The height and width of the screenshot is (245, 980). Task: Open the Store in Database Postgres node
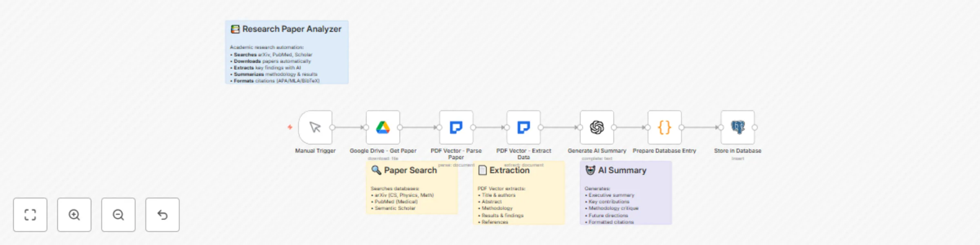[x=738, y=127]
